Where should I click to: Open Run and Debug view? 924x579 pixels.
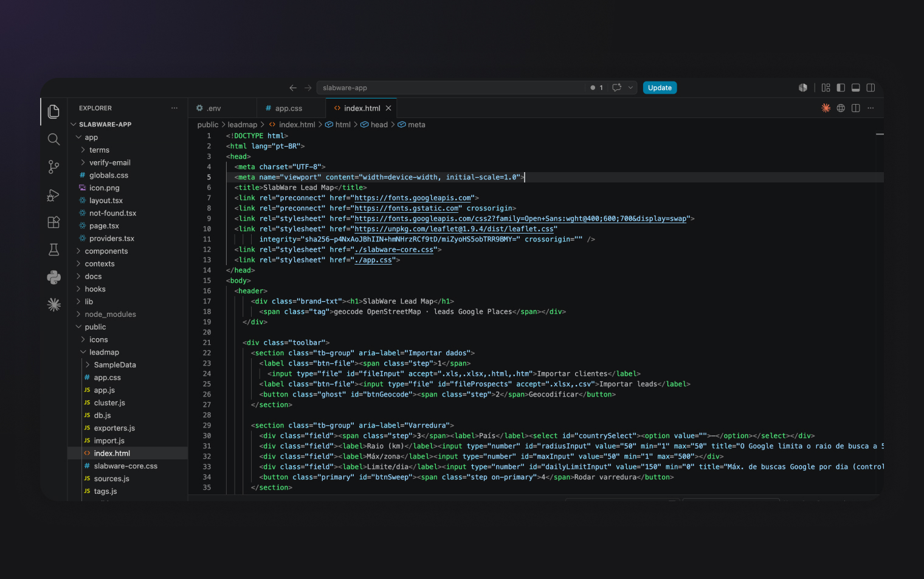click(53, 195)
